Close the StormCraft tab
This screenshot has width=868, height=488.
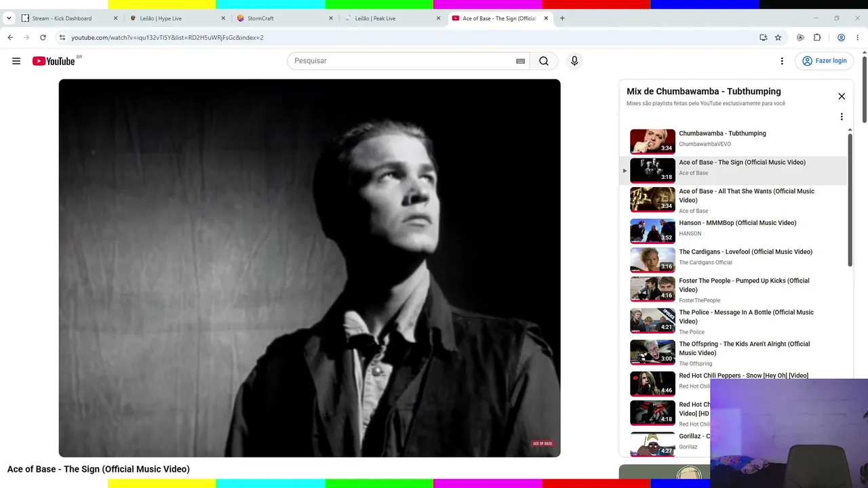pos(331,18)
